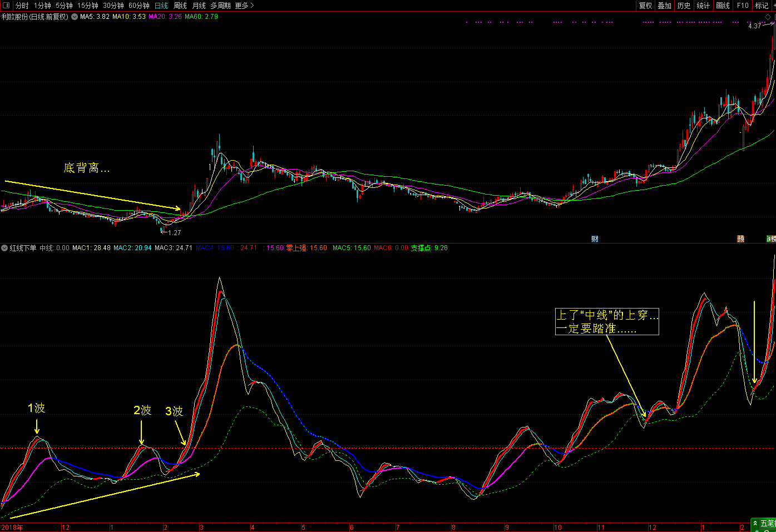Click the MA5: 3.82 value
The width and height of the screenshot is (776, 532).
point(95,17)
